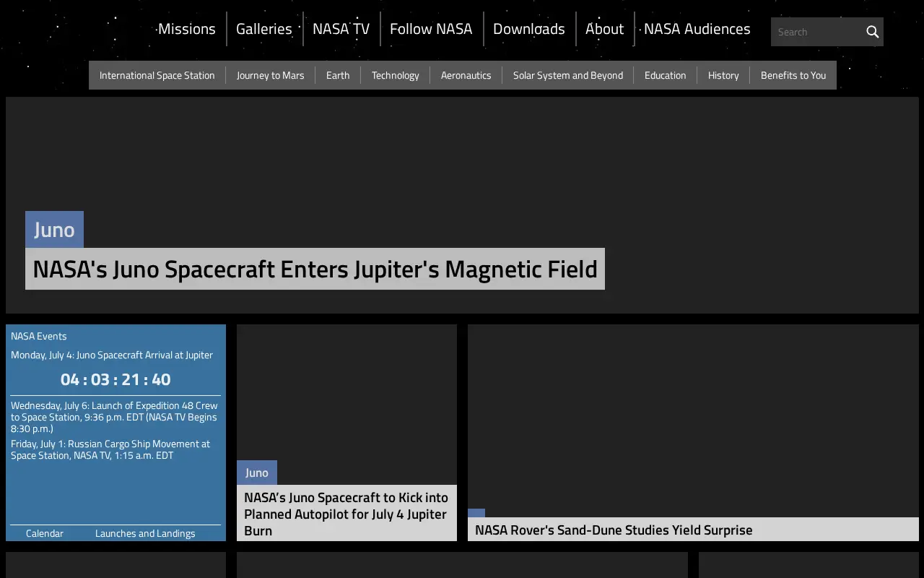This screenshot has width=924, height=578.
Task: Open the NASA Audiences menu
Action: coord(697,29)
